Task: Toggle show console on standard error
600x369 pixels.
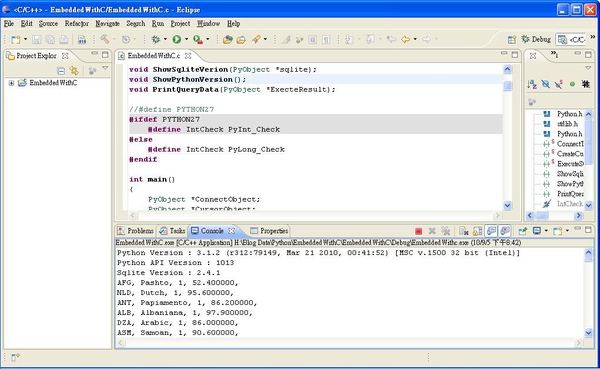Action: (505, 231)
